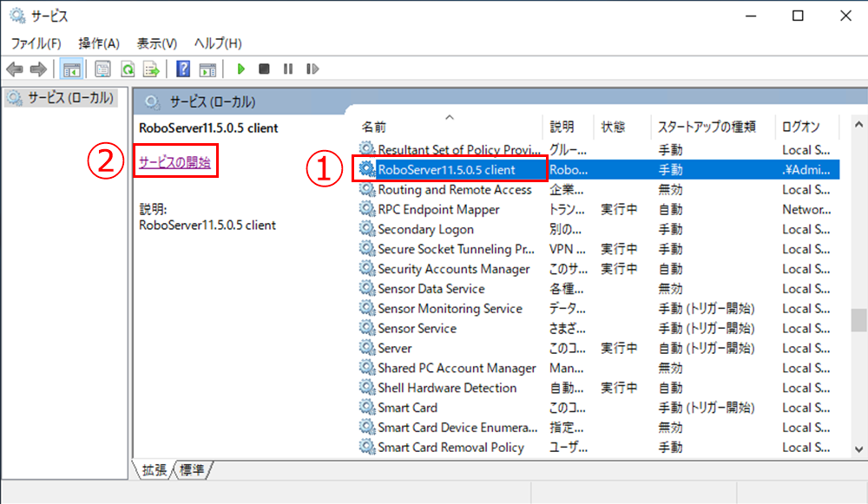Select the Shared PC Account Manager service
The image size is (868, 504).
point(457,368)
